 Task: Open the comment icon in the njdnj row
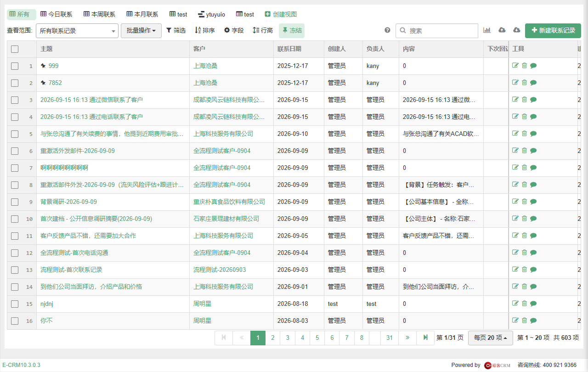[x=533, y=304]
